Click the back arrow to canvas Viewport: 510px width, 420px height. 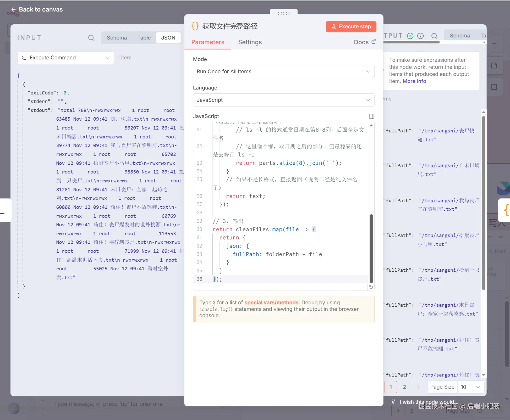13,9
